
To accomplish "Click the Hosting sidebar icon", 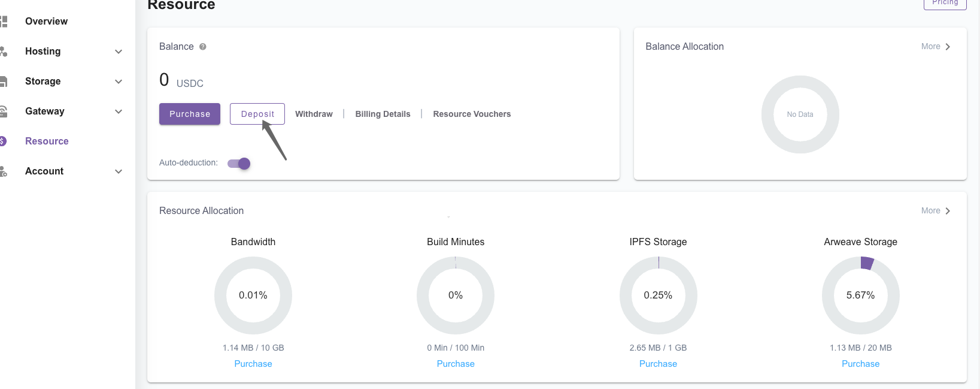I will [3, 52].
